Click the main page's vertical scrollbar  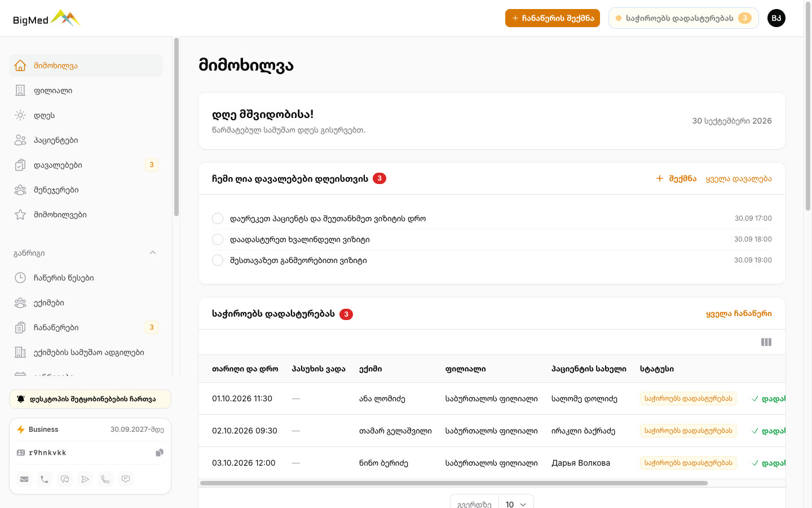(807, 107)
